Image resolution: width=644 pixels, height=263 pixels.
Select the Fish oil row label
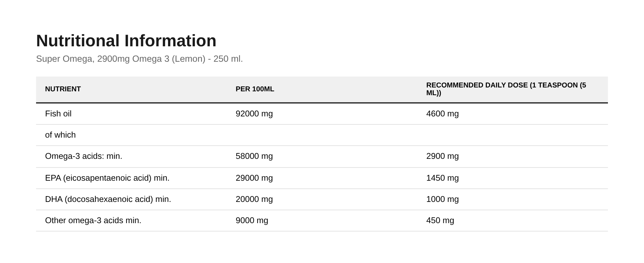coord(58,113)
